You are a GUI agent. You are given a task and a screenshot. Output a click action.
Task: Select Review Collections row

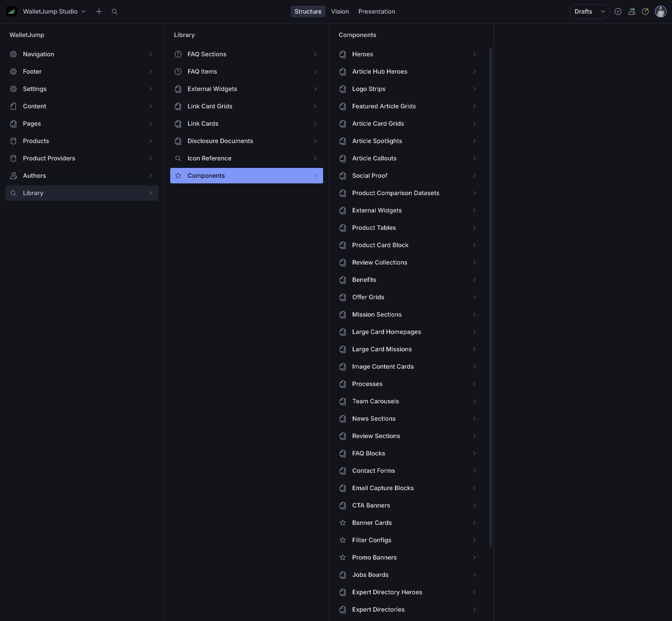pos(408,262)
